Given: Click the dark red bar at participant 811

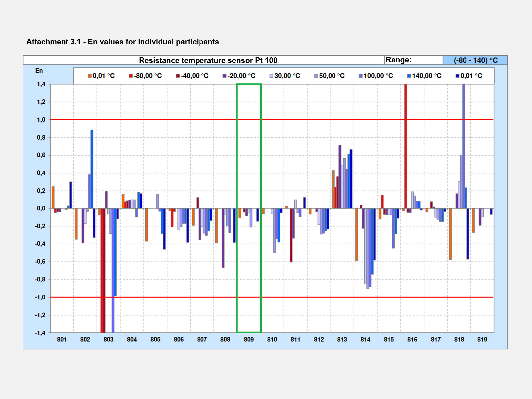Looking at the screenshot, I should [x=291, y=235].
